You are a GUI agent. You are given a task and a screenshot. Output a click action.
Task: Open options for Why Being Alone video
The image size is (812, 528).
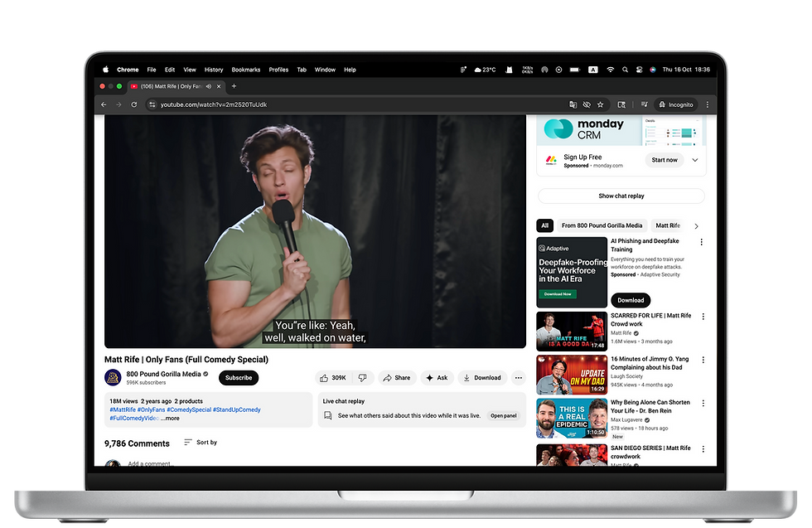pyautogui.click(x=703, y=403)
